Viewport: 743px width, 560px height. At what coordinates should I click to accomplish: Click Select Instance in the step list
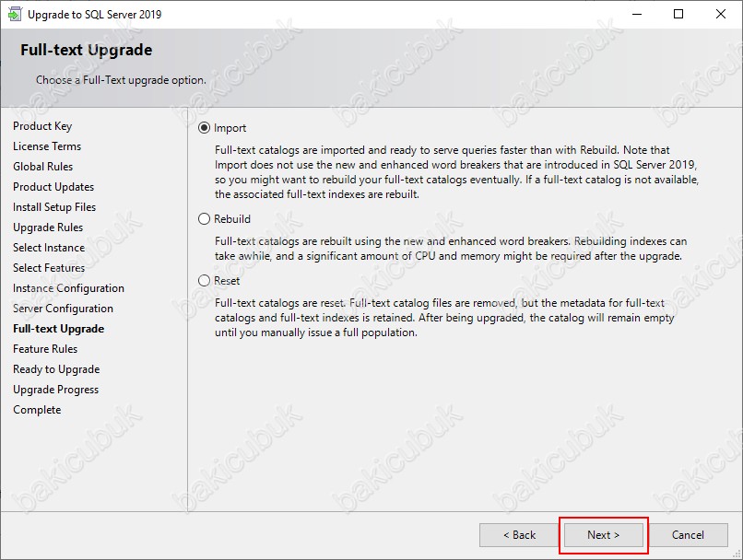[49, 248]
